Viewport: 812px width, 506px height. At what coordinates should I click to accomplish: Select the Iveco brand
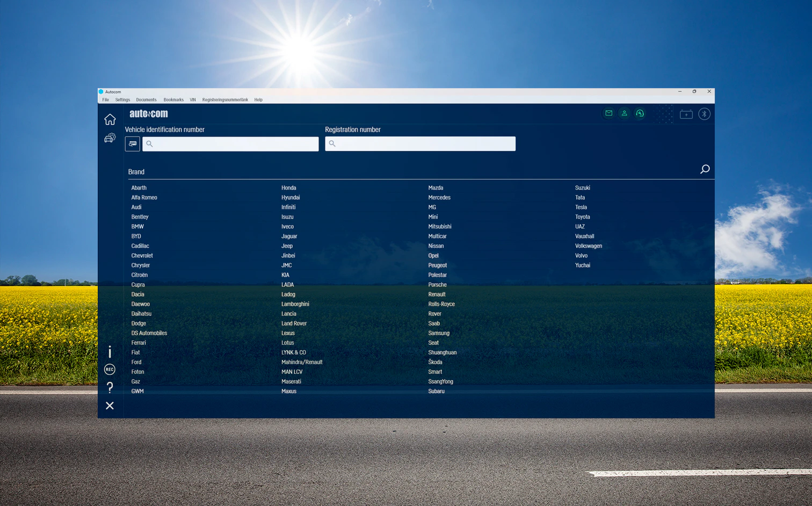point(288,227)
